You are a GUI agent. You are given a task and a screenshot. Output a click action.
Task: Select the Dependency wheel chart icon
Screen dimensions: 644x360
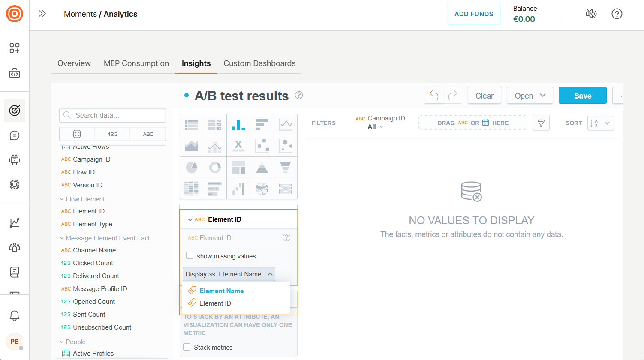pyautogui.click(x=262, y=188)
